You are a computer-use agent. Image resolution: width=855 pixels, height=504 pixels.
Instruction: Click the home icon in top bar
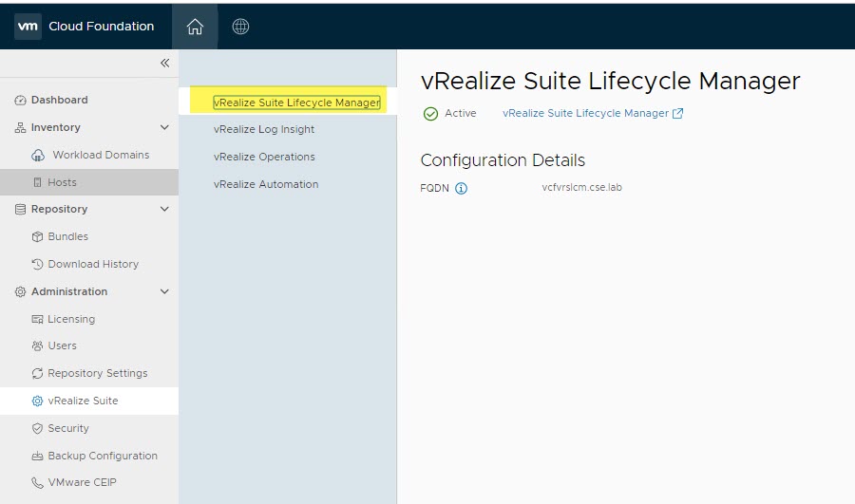click(x=195, y=27)
